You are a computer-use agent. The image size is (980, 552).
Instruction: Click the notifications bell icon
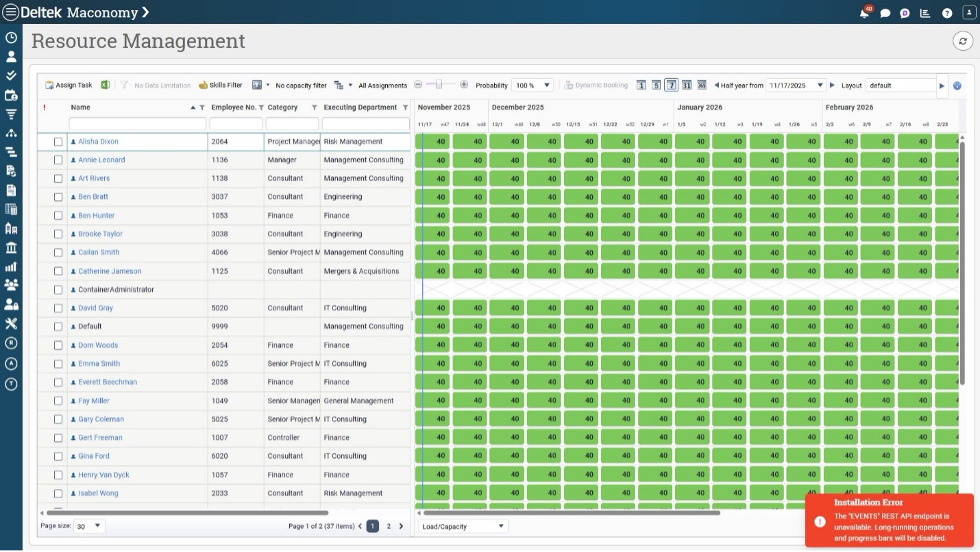(865, 13)
